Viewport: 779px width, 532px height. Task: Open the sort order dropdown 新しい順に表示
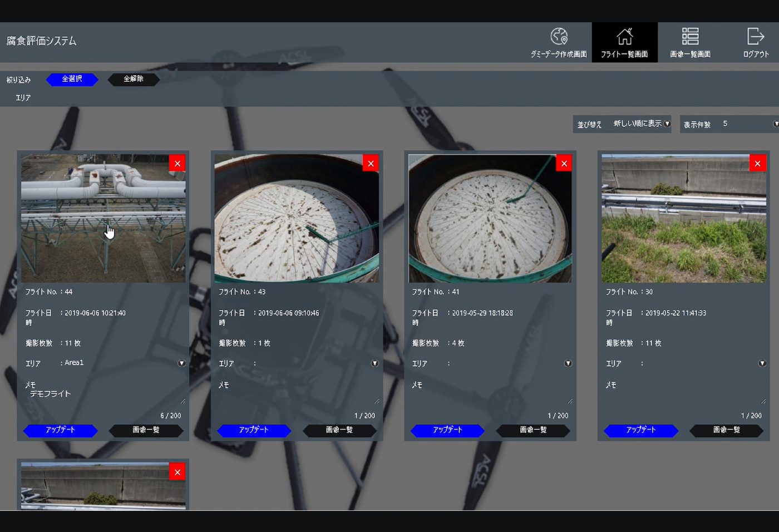point(642,124)
